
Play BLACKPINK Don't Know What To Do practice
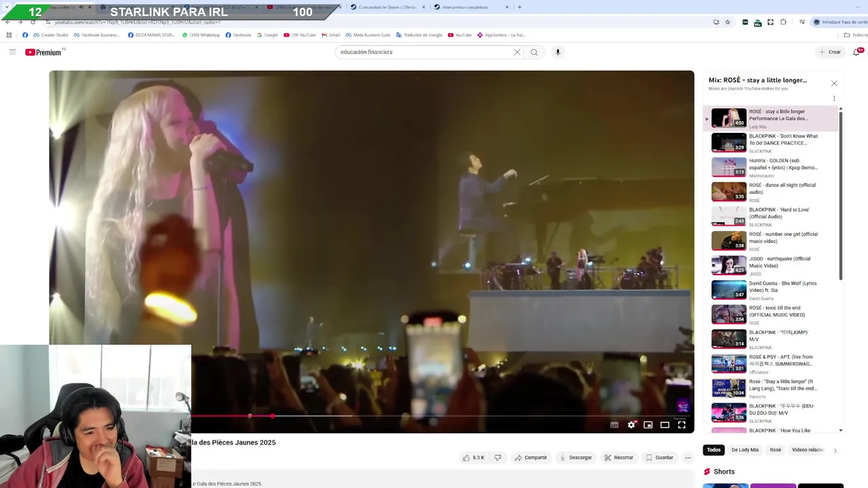(771, 143)
